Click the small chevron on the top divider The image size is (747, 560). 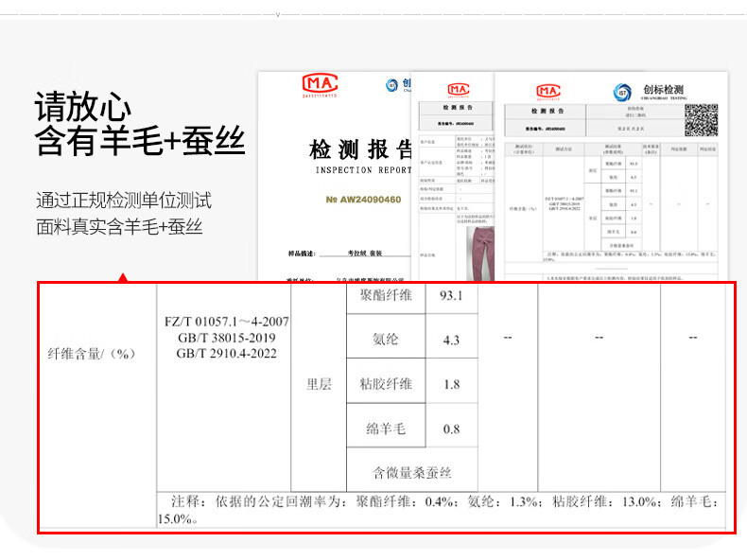click(277, 15)
